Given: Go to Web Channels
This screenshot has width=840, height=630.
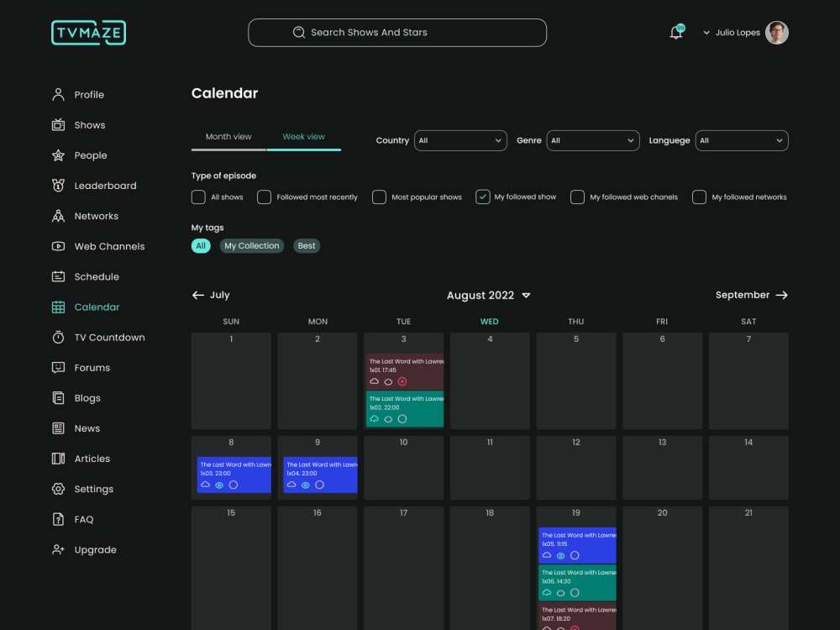Looking at the screenshot, I should (98, 246).
